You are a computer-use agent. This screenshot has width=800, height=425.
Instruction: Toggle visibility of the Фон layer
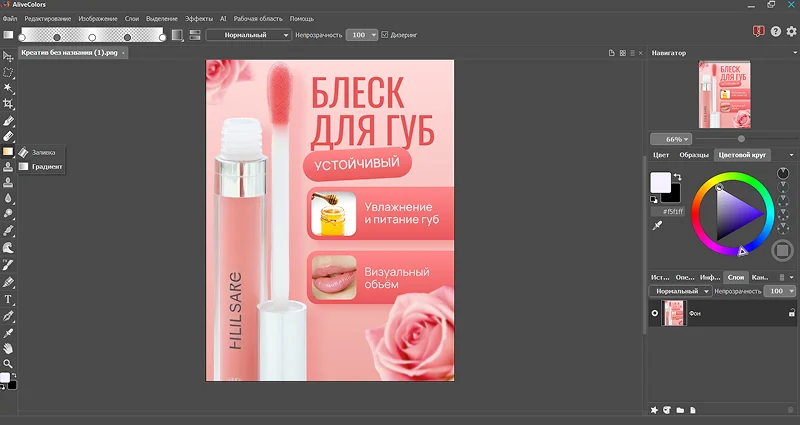click(x=655, y=313)
